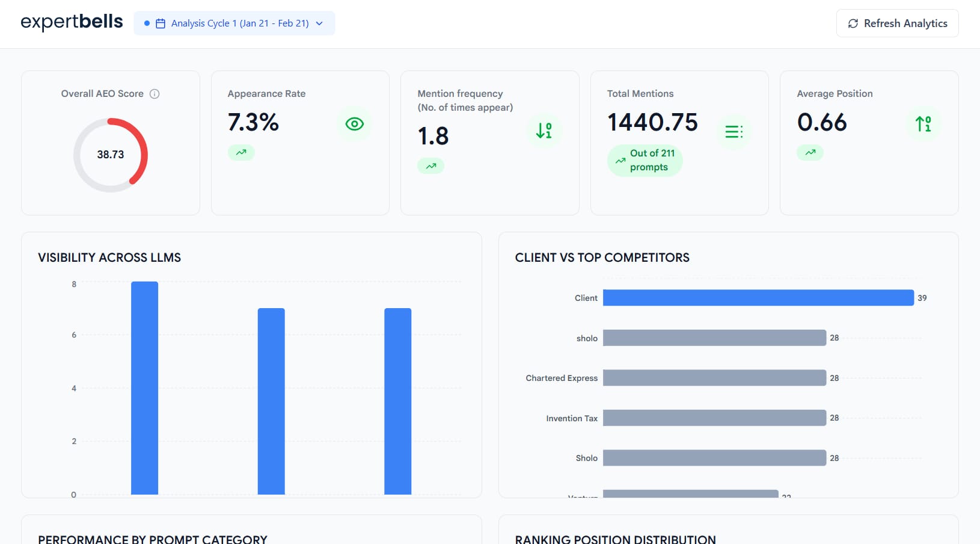
Task: Expand the chevron next to Feb 21
Action: pos(319,23)
